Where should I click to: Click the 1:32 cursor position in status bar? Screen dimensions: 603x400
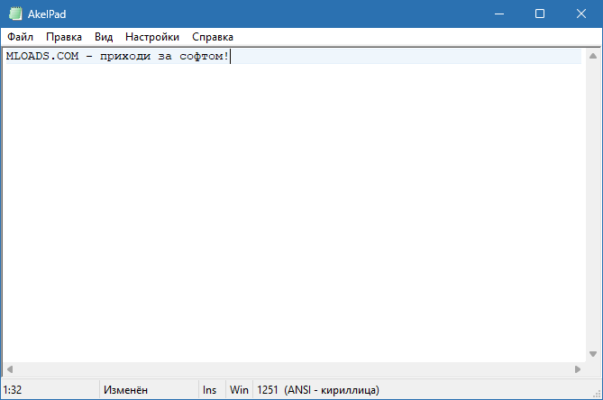[x=13, y=390]
